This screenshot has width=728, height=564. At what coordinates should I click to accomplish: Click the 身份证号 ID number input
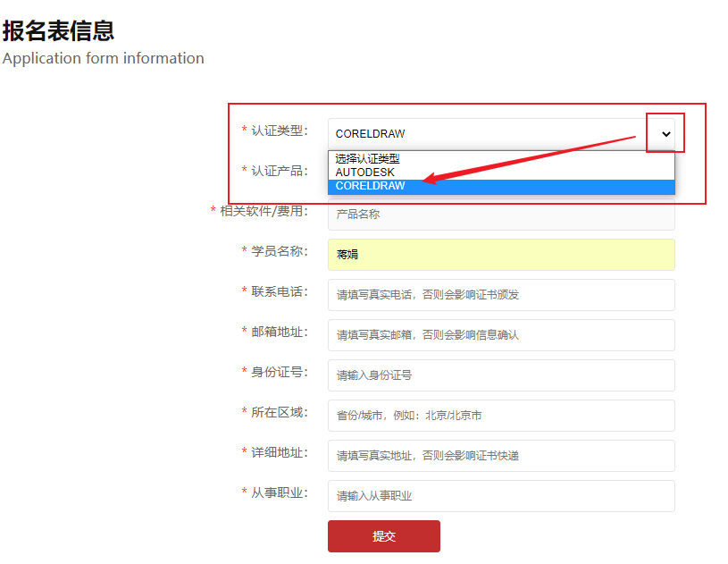tap(501, 375)
